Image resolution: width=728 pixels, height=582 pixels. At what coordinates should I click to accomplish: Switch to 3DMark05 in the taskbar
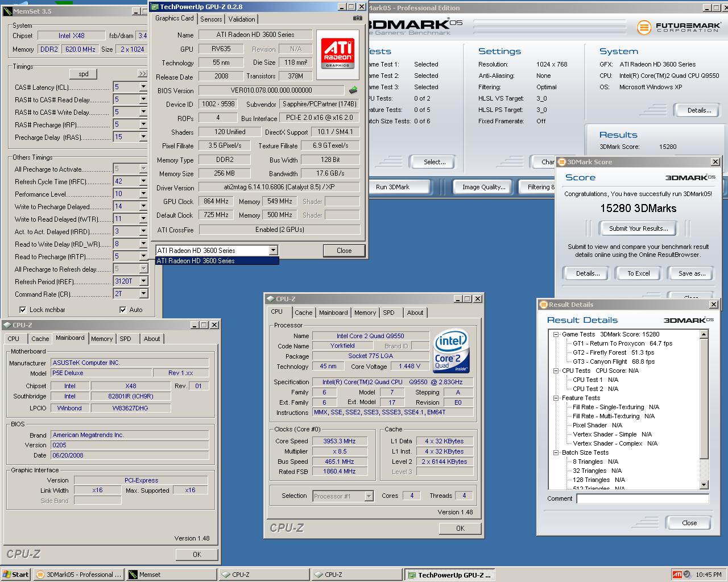(x=78, y=575)
